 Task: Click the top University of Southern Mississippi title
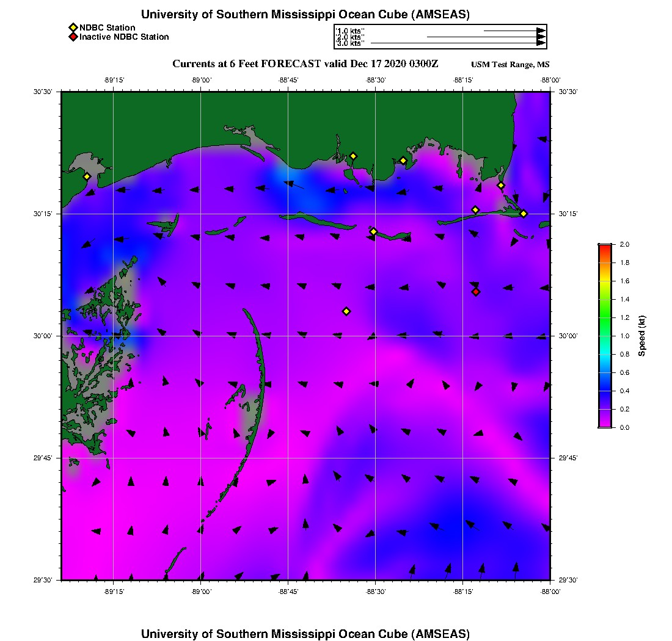[305, 15]
